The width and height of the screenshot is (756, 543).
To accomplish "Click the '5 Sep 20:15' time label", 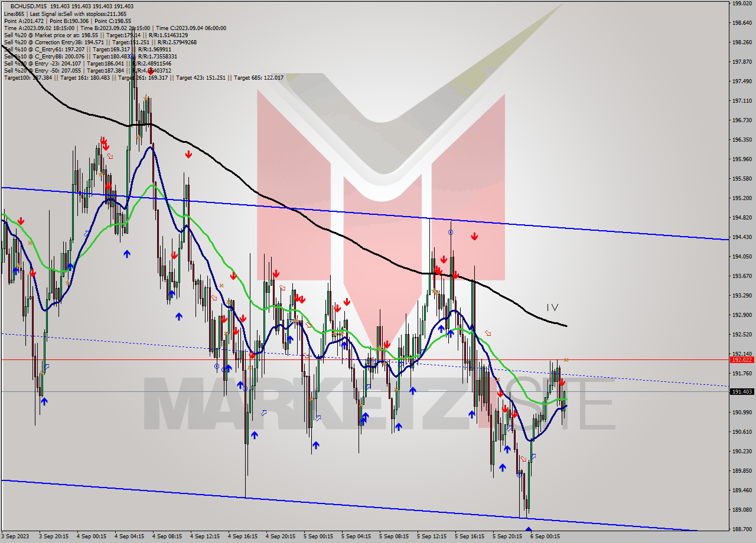I will pos(508,537).
